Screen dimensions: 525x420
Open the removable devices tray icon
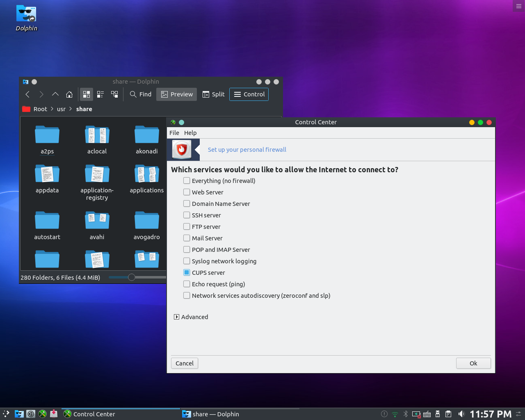point(438,414)
